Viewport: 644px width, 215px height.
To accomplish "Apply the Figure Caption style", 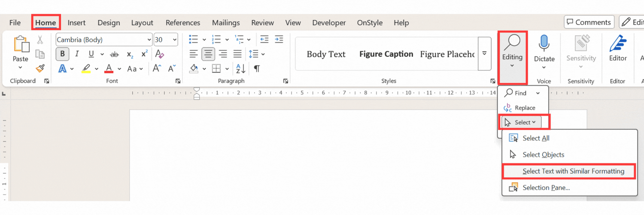I will point(386,54).
